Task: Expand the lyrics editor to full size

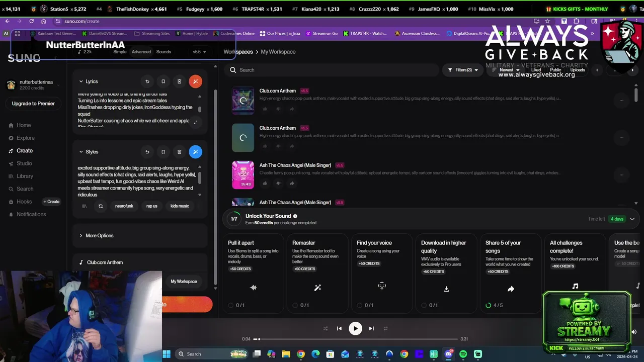Action: [x=195, y=122]
